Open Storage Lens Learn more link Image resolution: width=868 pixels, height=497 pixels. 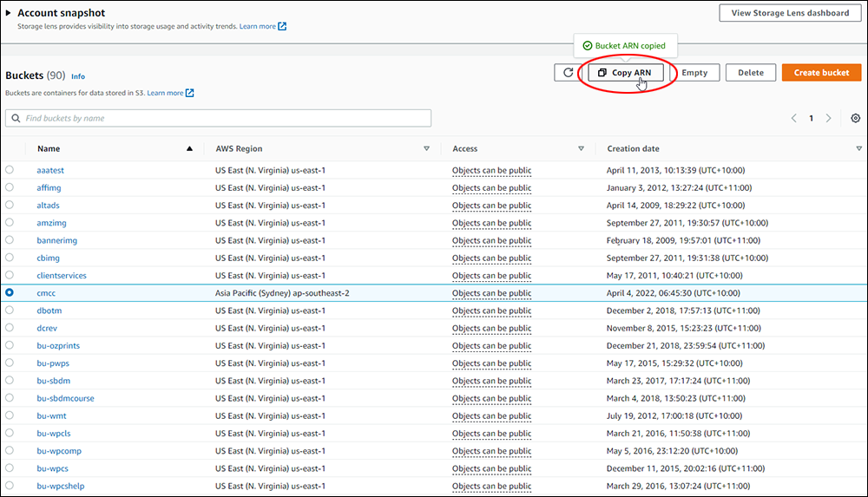(258, 26)
